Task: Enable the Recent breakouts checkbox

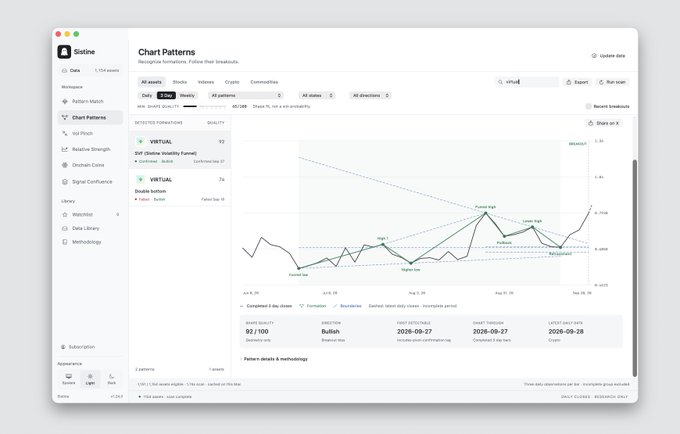Action: [588, 106]
